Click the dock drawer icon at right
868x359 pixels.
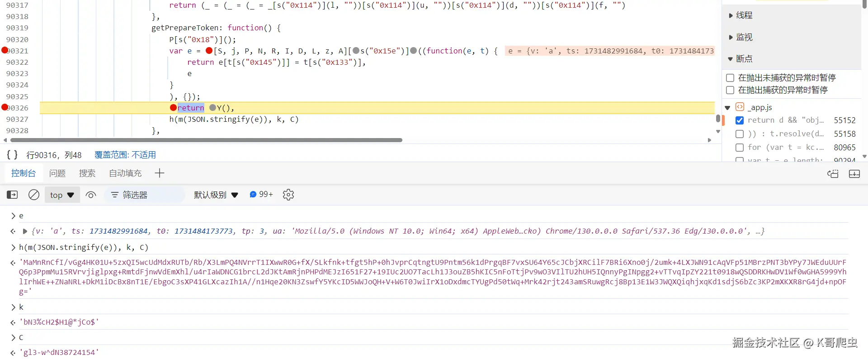point(833,174)
